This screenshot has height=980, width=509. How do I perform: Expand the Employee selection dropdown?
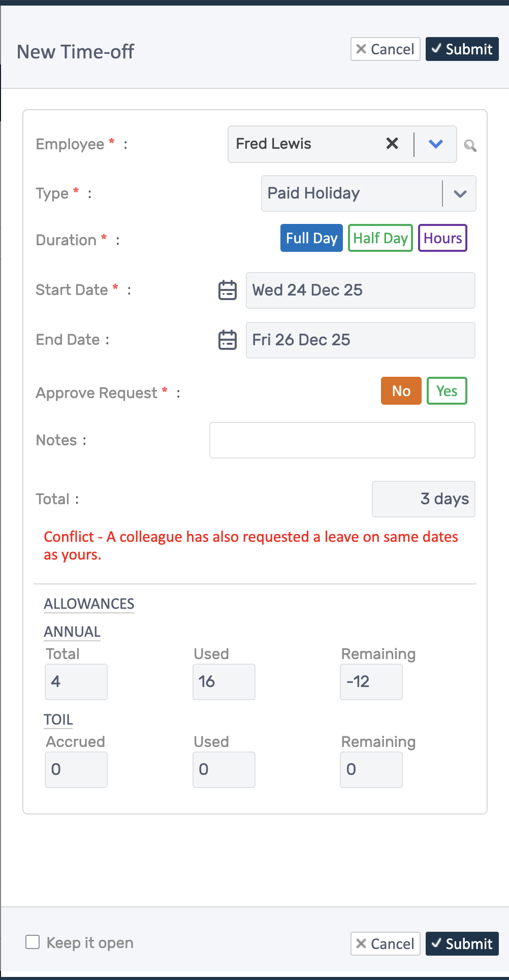coord(435,144)
